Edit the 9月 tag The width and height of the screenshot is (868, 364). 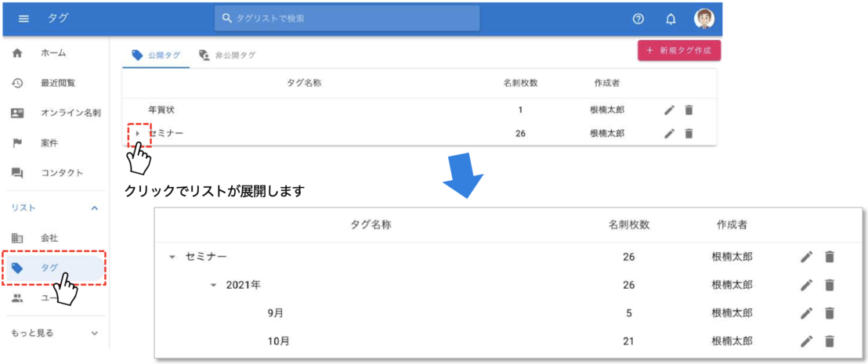807,313
